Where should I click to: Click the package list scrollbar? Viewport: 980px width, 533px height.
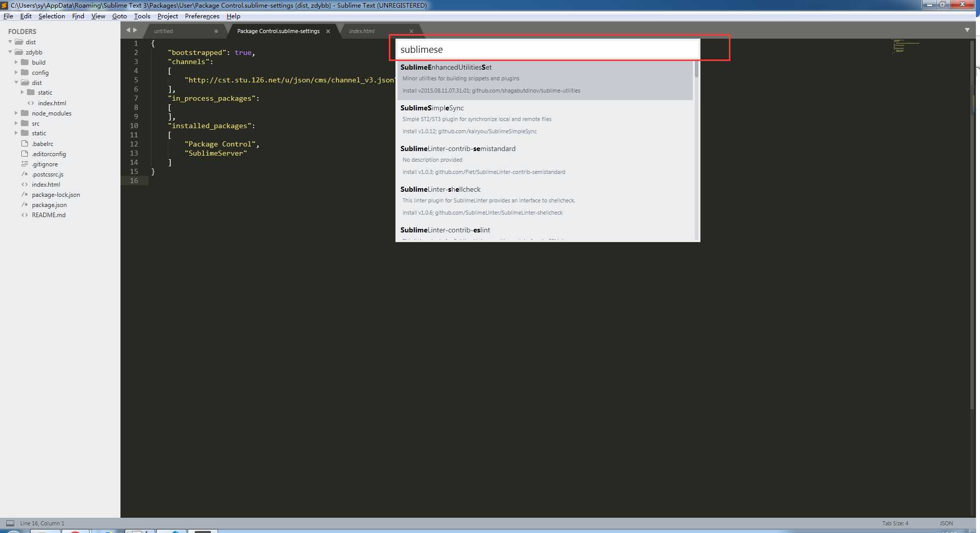coord(696,69)
